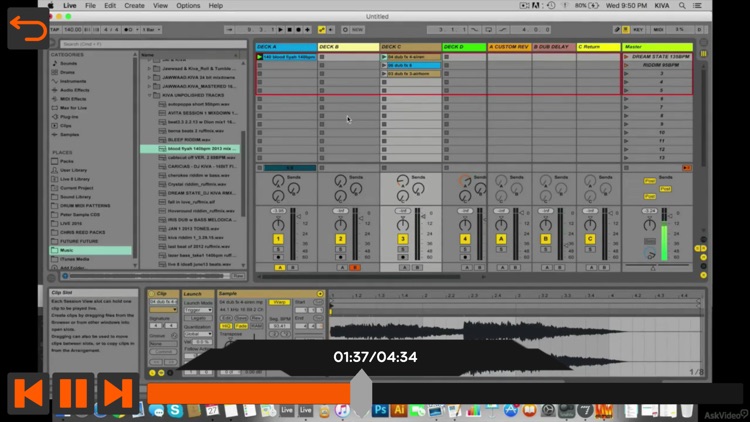Click the TAP tempo button

click(55, 30)
